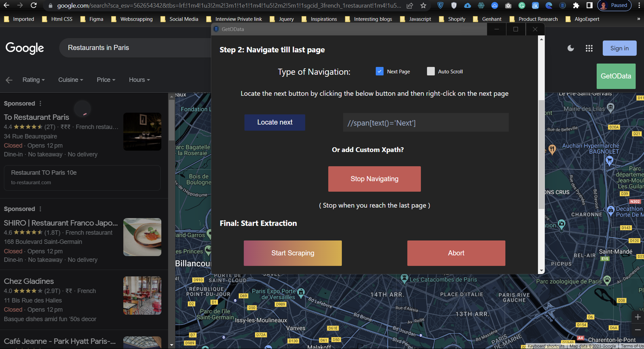Open the Social Media bookmarks folder
The width and height of the screenshot is (644, 349).
pyautogui.click(x=179, y=19)
